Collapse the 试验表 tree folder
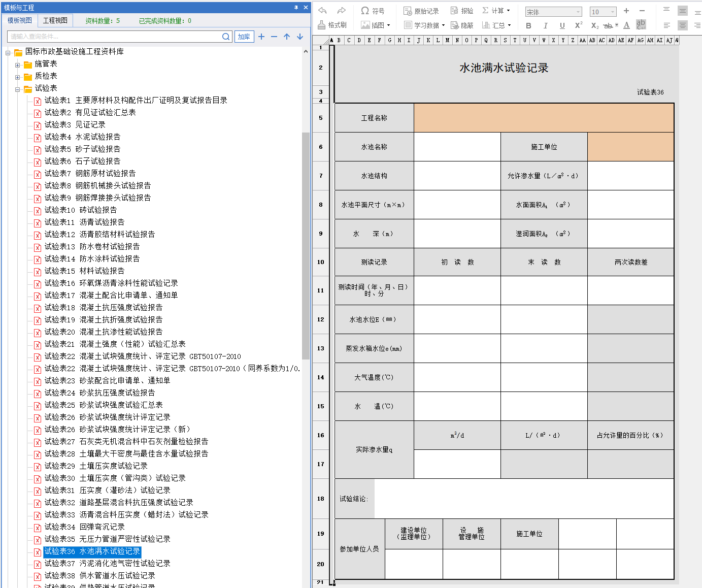The width and height of the screenshot is (702, 588). point(18,89)
